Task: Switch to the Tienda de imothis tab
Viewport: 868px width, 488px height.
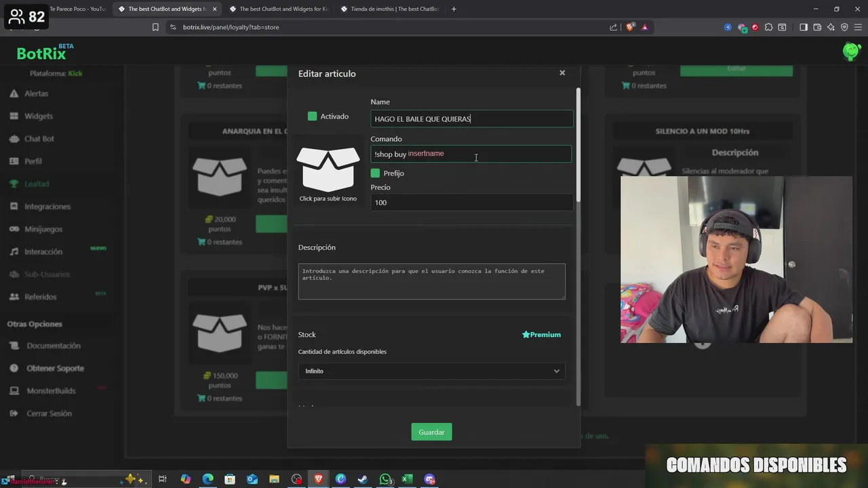Action: click(391, 9)
